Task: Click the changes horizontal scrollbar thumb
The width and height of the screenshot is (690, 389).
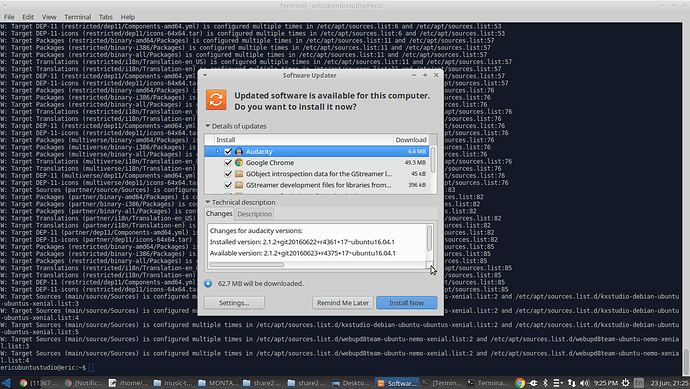Action: 246,264
